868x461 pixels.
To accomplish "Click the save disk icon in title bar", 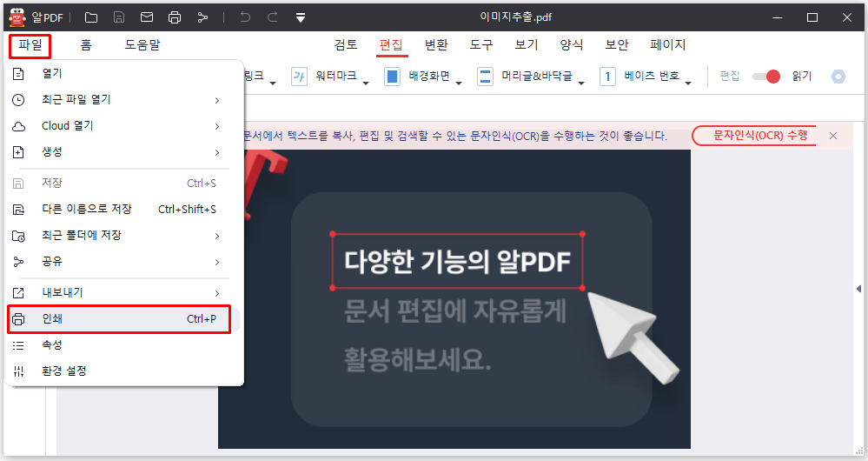I will (119, 17).
